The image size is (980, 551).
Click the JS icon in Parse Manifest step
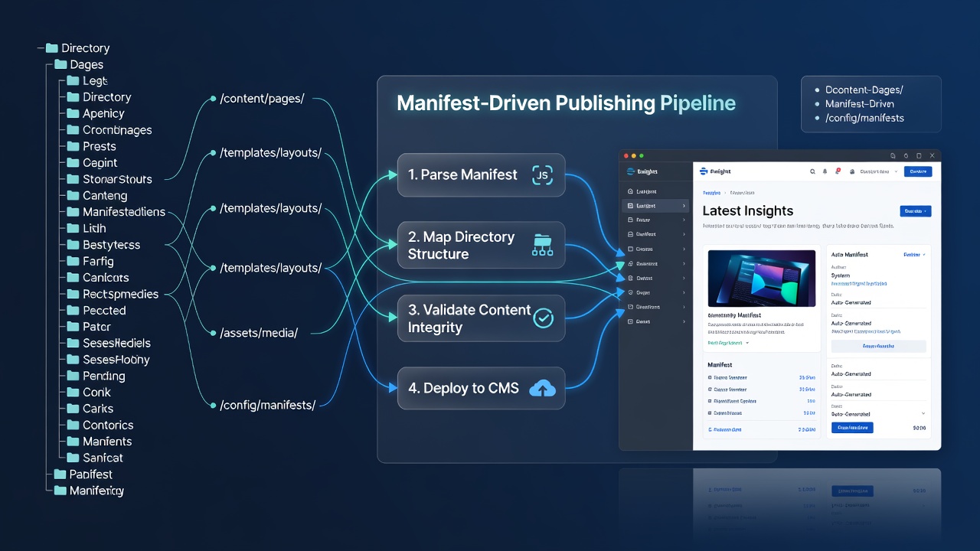tap(542, 175)
